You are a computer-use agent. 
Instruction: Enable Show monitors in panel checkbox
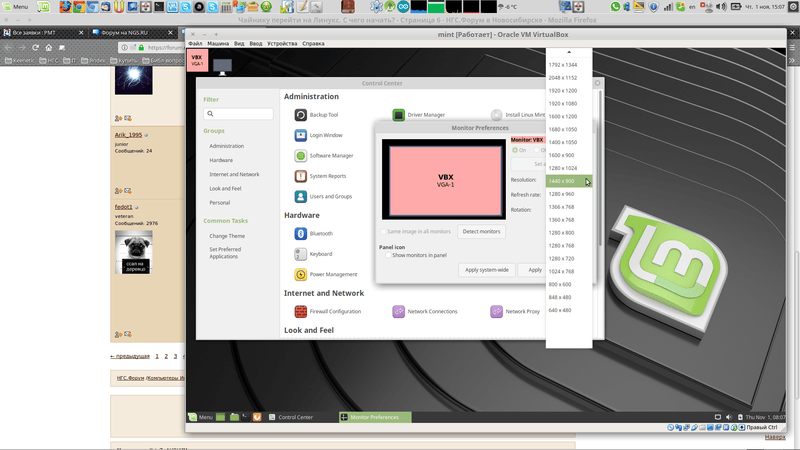click(388, 255)
